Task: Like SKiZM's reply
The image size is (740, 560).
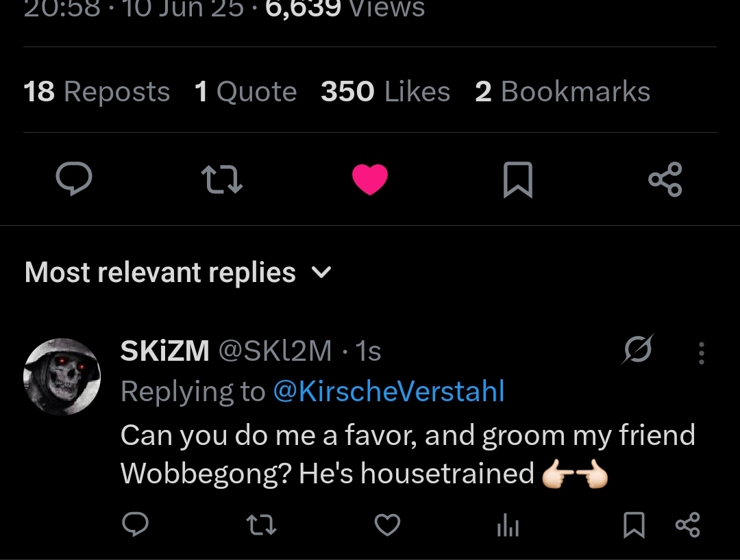Action: pos(387,525)
